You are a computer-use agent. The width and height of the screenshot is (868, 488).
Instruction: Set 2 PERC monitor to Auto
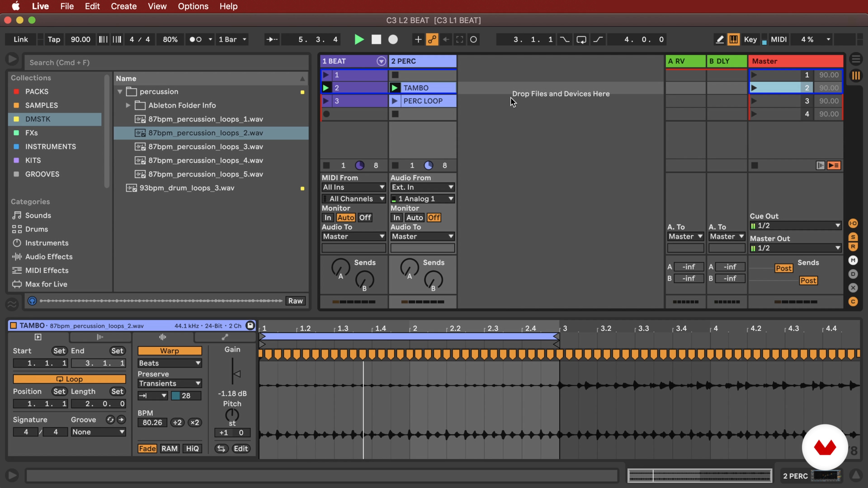point(414,218)
